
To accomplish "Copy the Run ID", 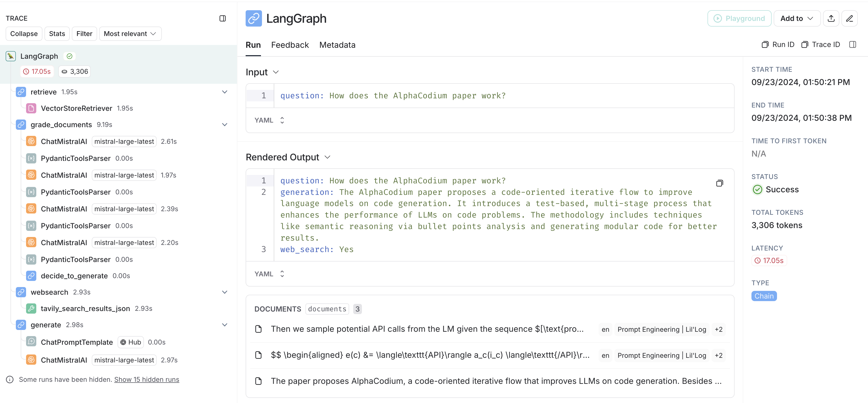I will coord(778,44).
